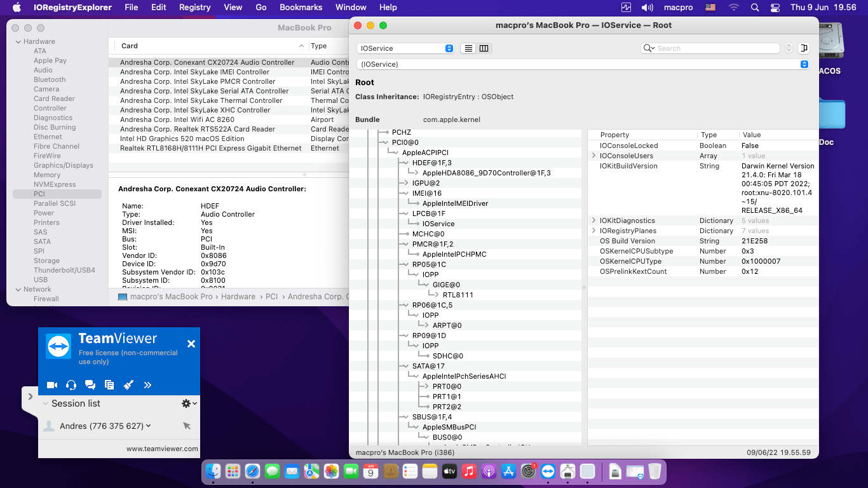
Task: Collapse the Network section in System Information
Action: pyautogui.click(x=18, y=289)
